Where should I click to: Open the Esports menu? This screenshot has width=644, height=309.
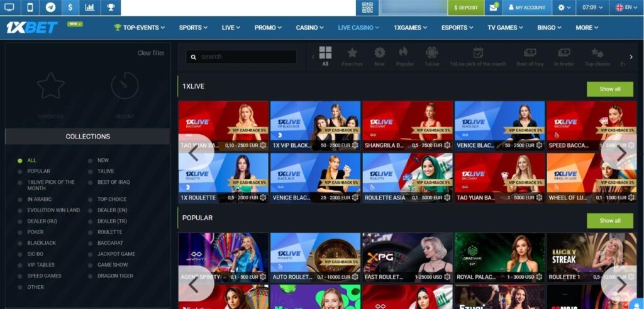pyautogui.click(x=457, y=28)
